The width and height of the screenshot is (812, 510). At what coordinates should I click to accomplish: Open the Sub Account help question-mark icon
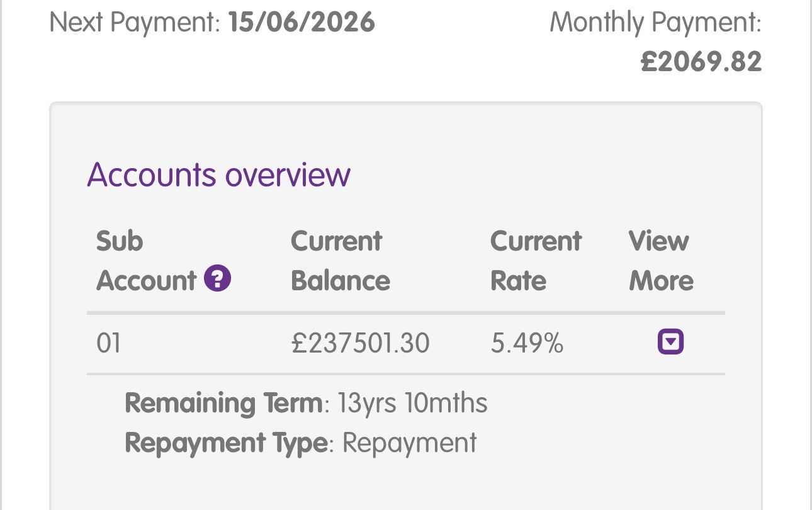(218, 278)
